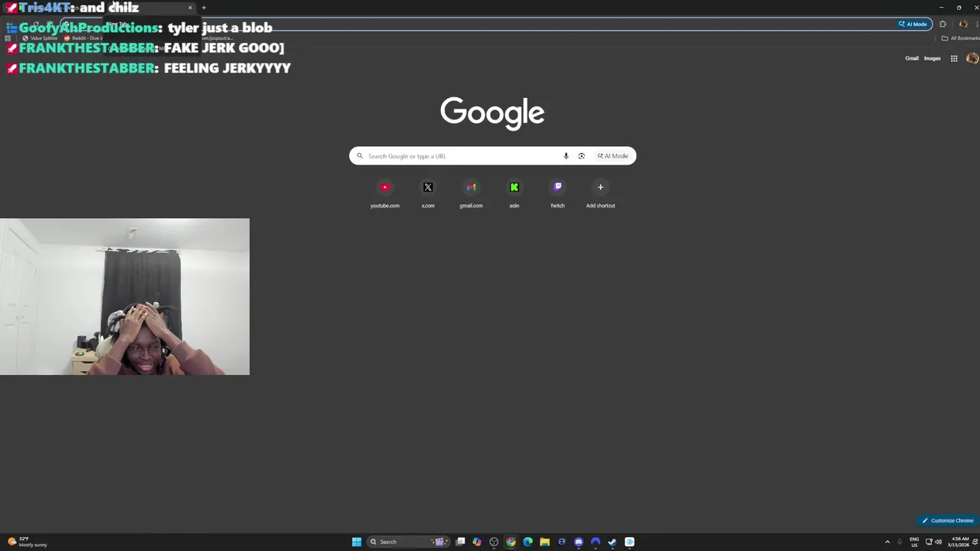This screenshot has width=980, height=551.
Task: Open NordVPN icon on taskbar
Action: pyautogui.click(x=596, y=542)
